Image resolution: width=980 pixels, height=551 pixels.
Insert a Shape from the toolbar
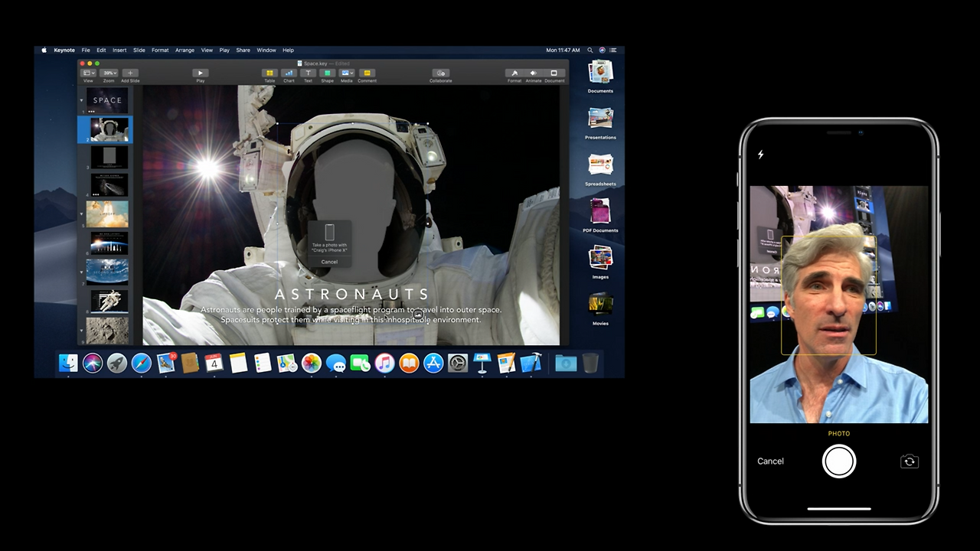point(327,73)
